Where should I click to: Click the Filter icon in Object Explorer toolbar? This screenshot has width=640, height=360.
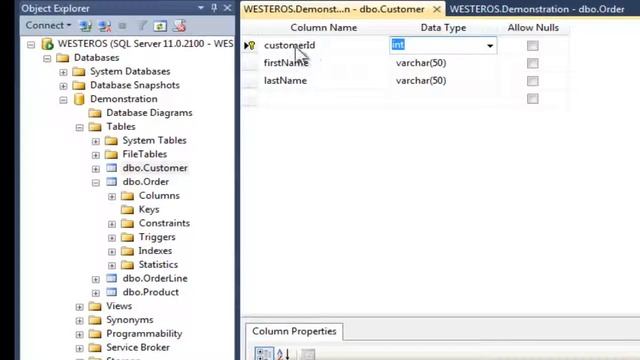141,26
